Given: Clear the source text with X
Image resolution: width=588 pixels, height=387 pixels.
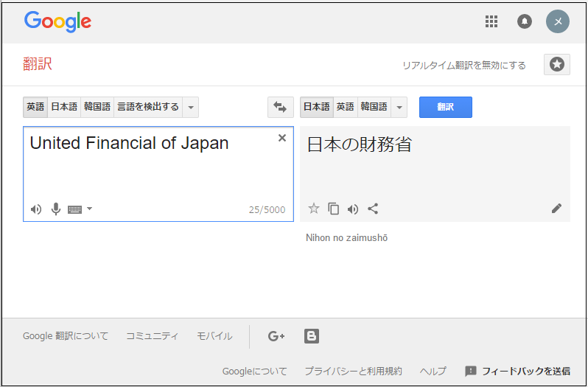Looking at the screenshot, I should pos(282,138).
